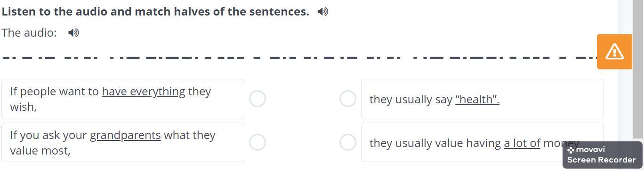644x170 pixels.
Task: Choose the 'they usually value having' answer card
Action: point(483,142)
